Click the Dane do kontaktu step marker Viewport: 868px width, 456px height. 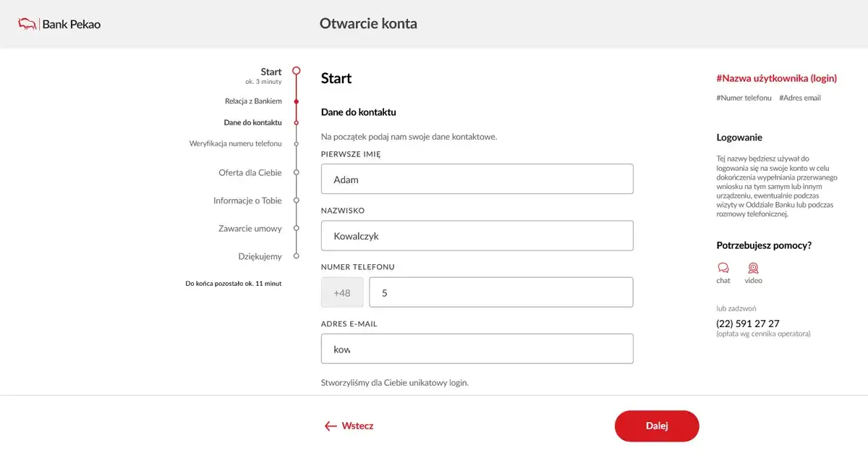297,122
